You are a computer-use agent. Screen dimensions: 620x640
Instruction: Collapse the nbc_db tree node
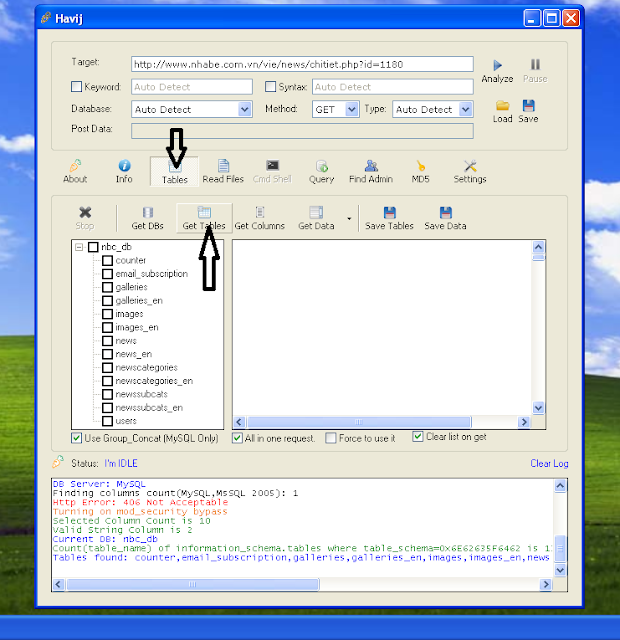click(x=79, y=247)
